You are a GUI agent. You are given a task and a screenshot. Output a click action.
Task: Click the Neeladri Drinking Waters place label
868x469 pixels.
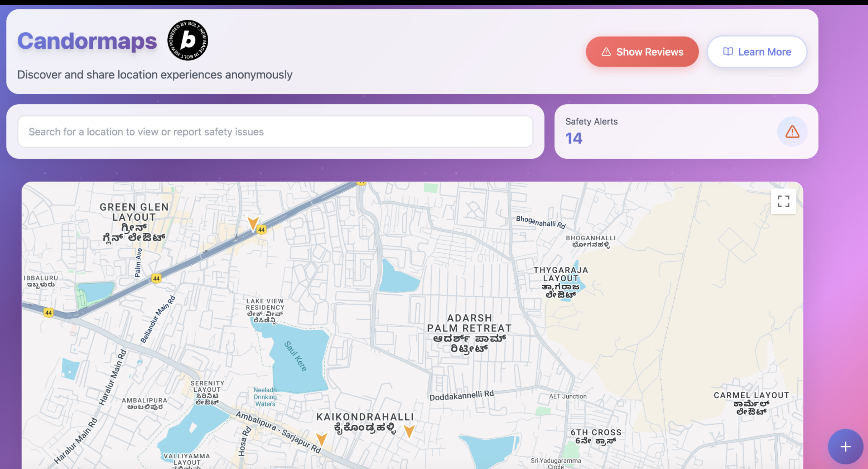point(265,397)
